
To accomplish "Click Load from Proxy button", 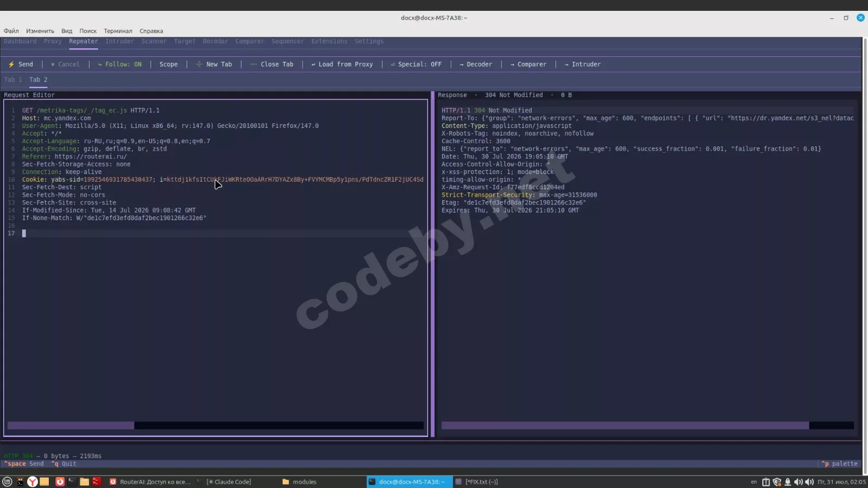I will click(342, 64).
